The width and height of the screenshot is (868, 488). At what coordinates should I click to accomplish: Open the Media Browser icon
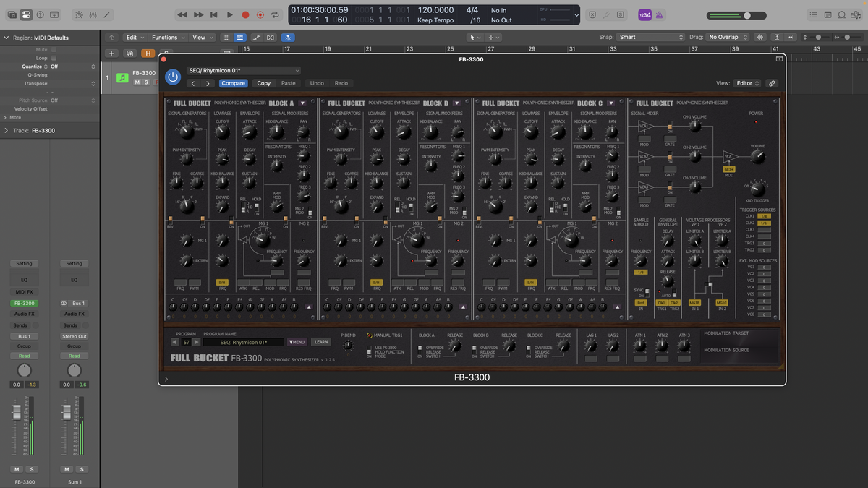click(x=856, y=14)
